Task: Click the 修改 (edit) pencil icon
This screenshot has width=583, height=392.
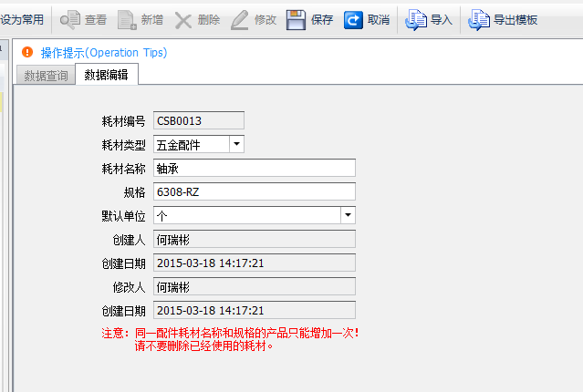Action: (239, 20)
